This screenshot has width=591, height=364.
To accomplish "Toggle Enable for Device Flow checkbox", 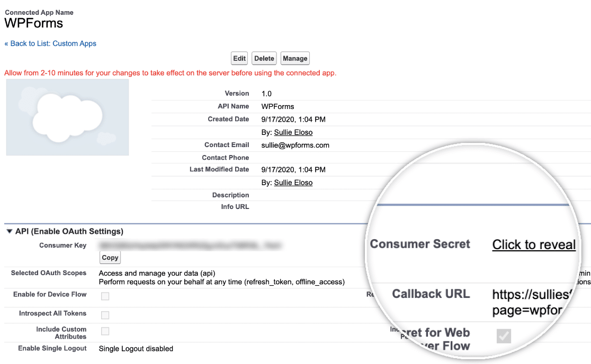I will [x=105, y=296].
